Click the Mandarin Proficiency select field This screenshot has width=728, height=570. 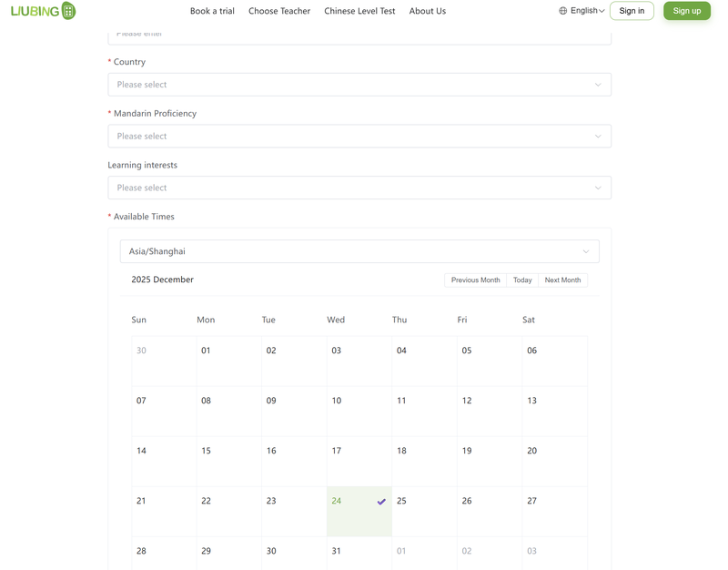click(x=359, y=137)
